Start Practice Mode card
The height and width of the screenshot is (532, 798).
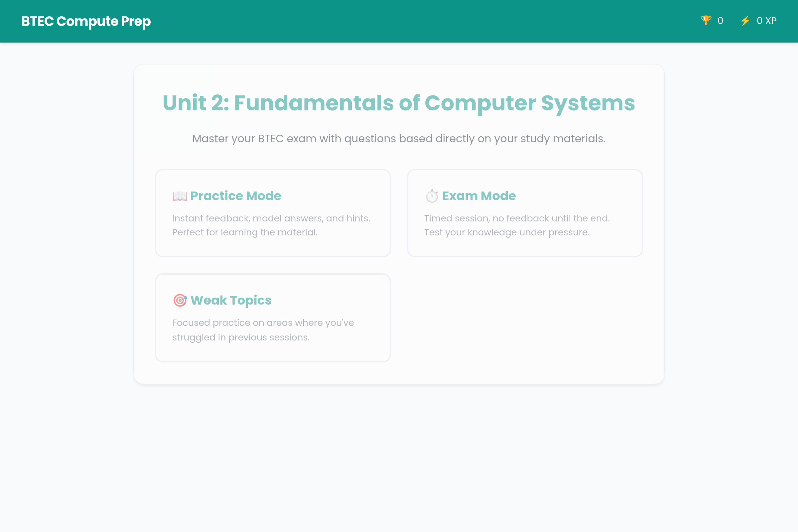[x=273, y=213]
